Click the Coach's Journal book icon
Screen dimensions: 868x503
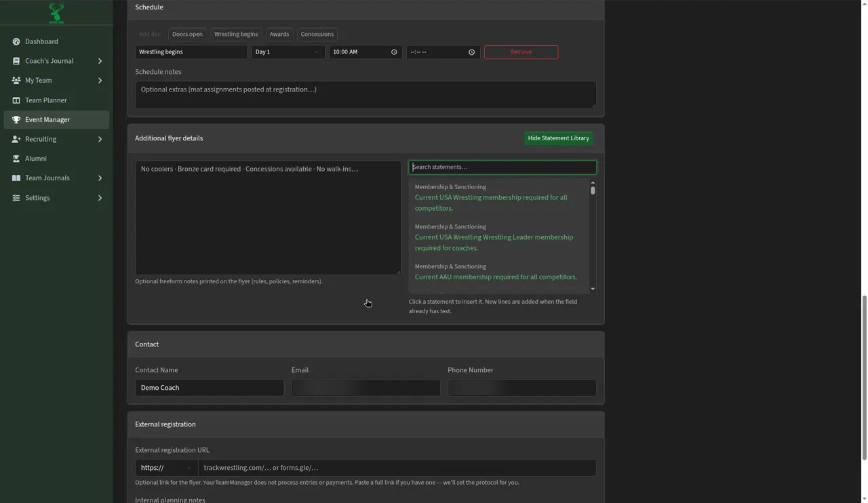tap(16, 61)
